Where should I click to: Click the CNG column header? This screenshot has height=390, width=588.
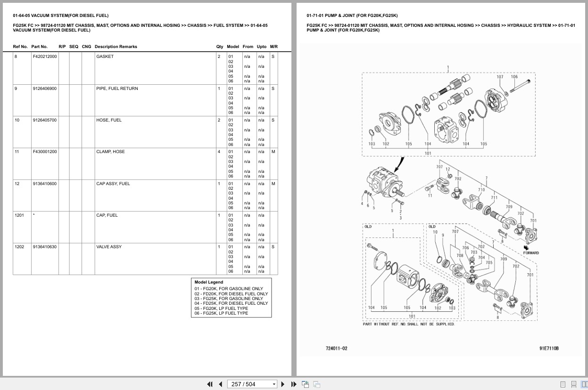point(86,47)
